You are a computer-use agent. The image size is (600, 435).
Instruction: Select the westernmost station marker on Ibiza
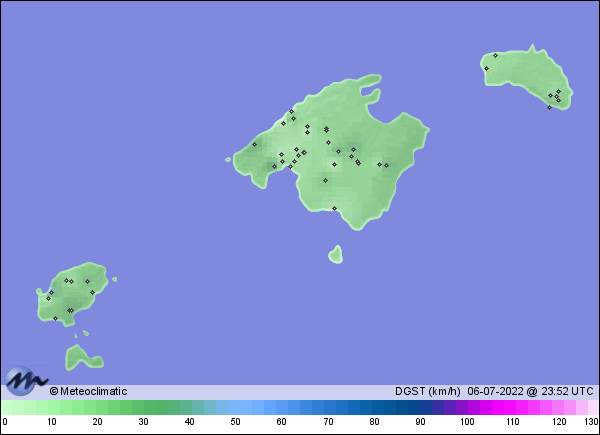(48, 298)
